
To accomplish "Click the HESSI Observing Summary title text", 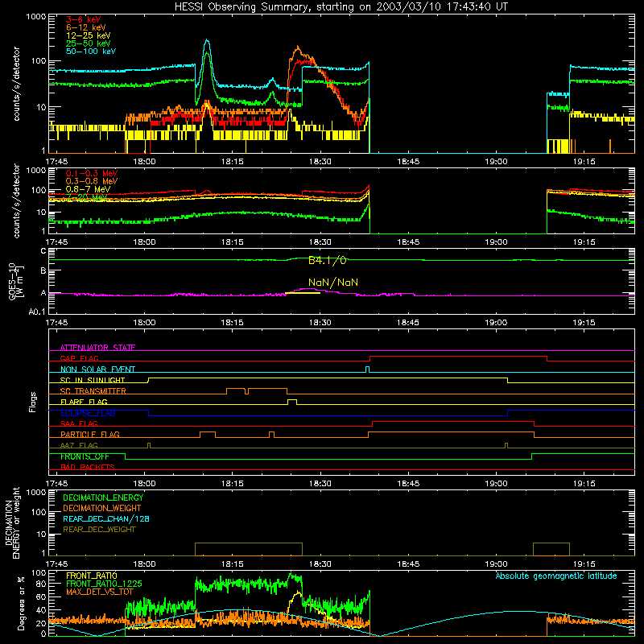I will pyautogui.click(x=341, y=7).
